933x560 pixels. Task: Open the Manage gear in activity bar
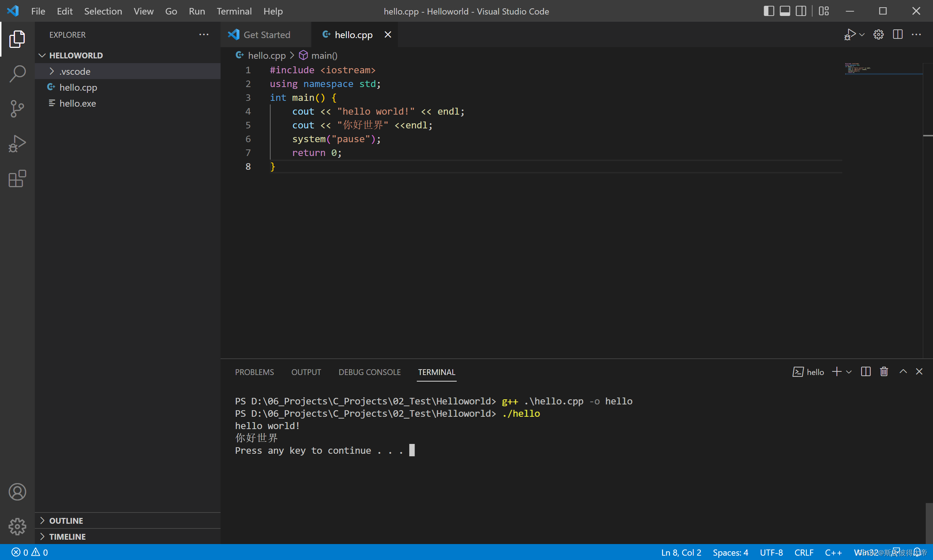tap(17, 526)
